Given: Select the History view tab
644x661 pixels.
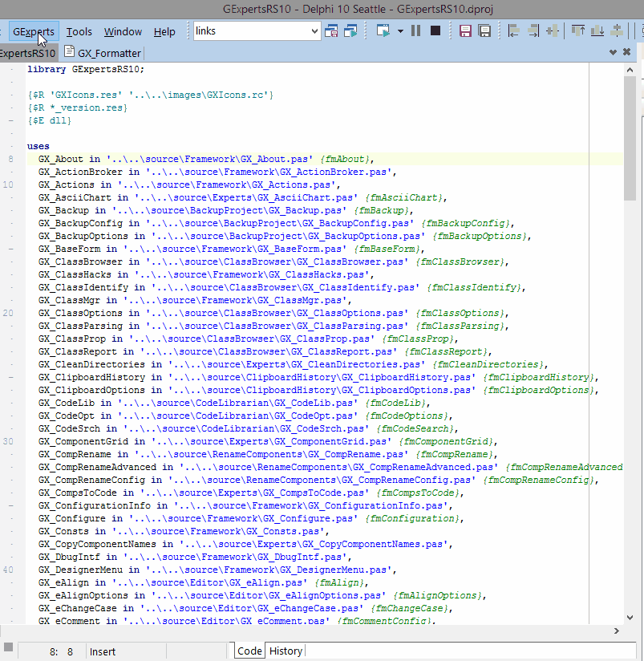Looking at the screenshot, I should pos(286,651).
